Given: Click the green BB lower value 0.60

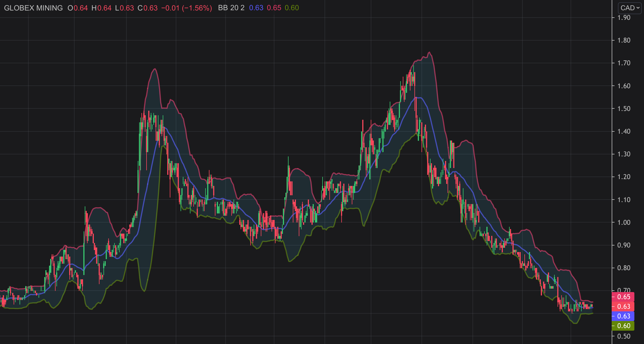Looking at the screenshot, I should [x=292, y=8].
